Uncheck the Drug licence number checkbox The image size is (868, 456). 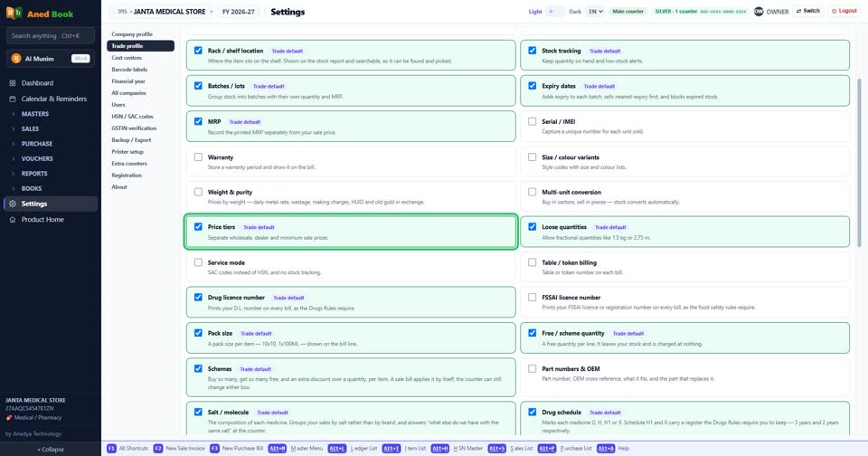click(198, 298)
